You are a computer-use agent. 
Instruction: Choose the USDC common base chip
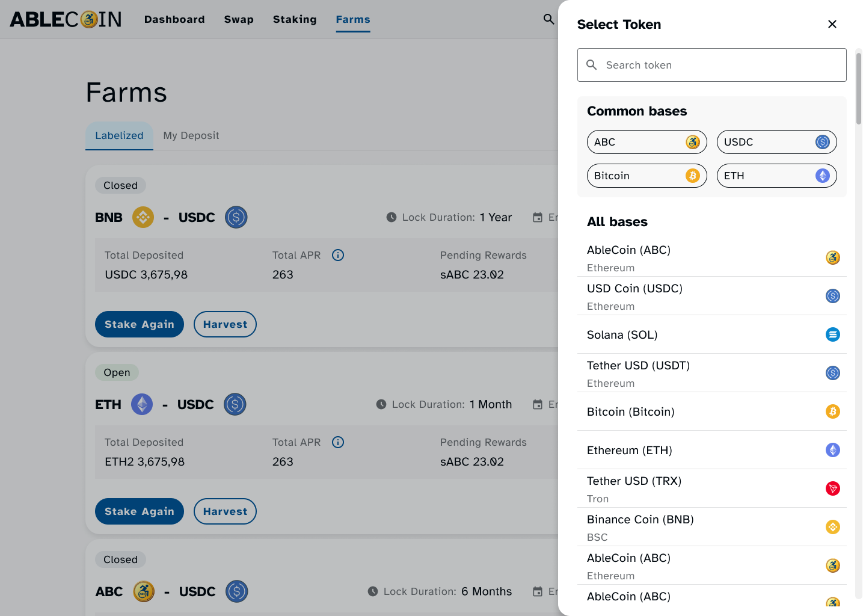point(776,142)
